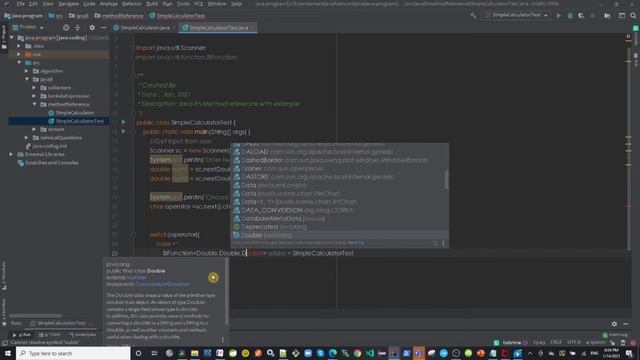The height and width of the screenshot is (360, 640).
Task: Hide the Project panel with the minus icon
Action: coord(103,28)
